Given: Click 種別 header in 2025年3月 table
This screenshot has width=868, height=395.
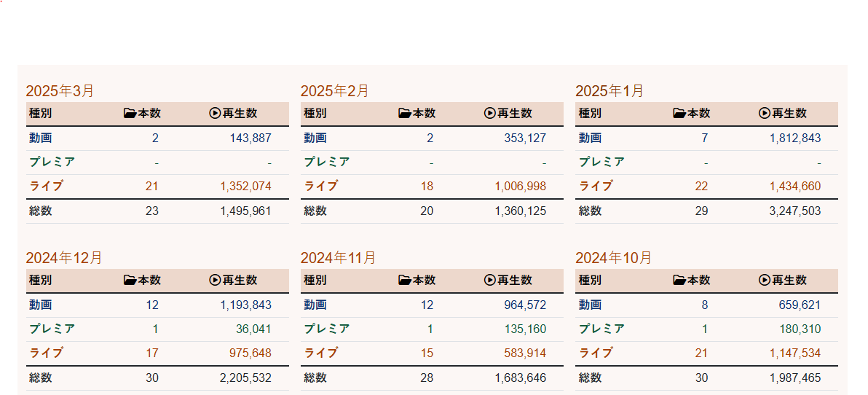Looking at the screenshot, I should (40, 114).
